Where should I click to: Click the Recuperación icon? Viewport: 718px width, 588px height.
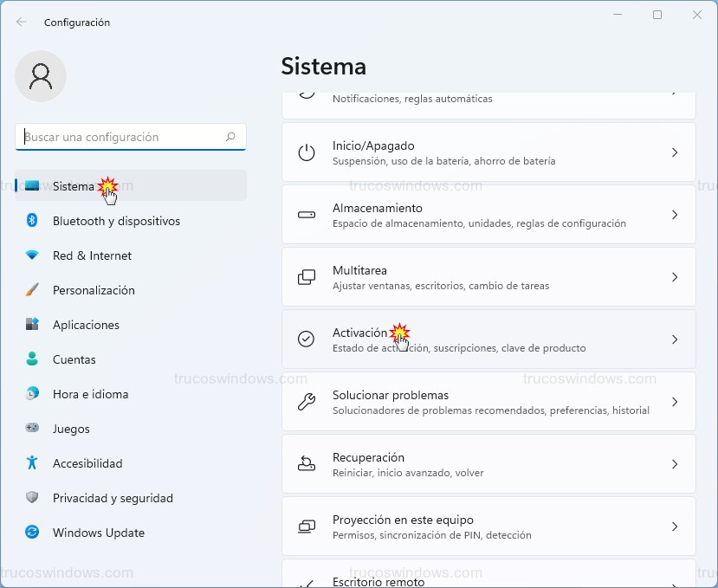(306, 464)
